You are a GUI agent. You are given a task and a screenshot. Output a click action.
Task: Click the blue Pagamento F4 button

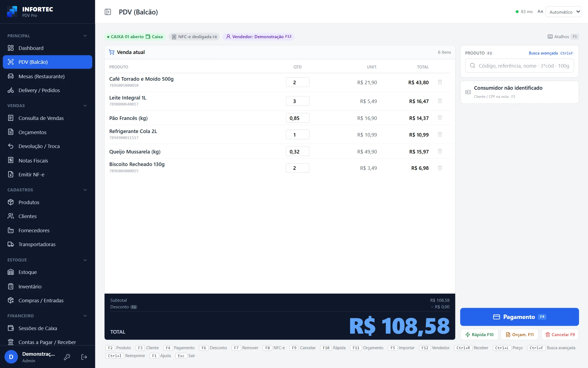[519, 317]
